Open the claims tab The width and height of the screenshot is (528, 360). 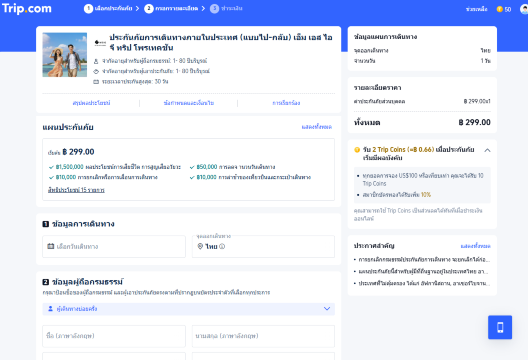[x=286, y=103]
